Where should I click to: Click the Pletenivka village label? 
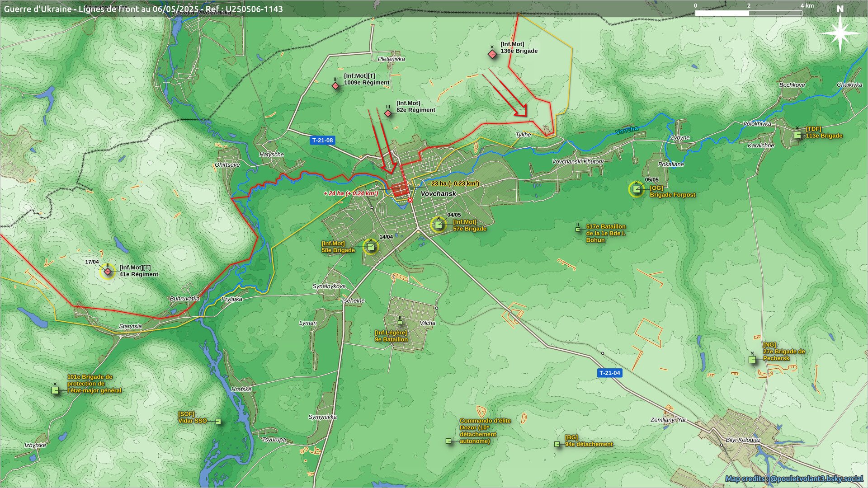391,59
